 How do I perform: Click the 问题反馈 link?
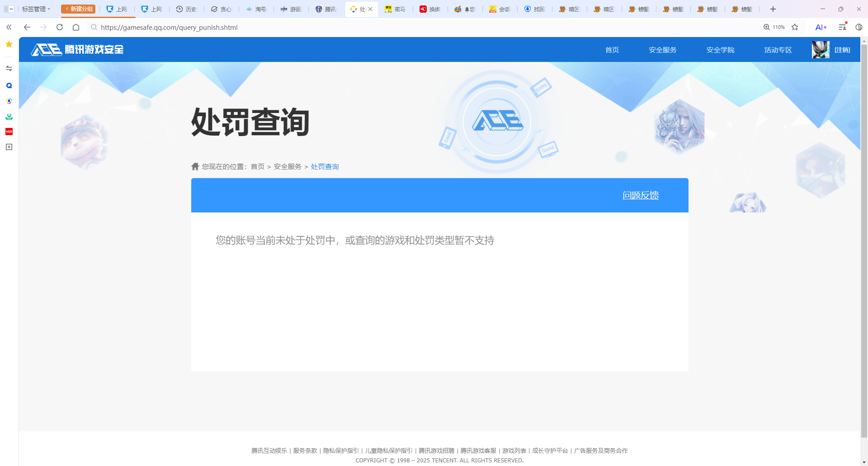pyautogui.click(x=640, y=195)
